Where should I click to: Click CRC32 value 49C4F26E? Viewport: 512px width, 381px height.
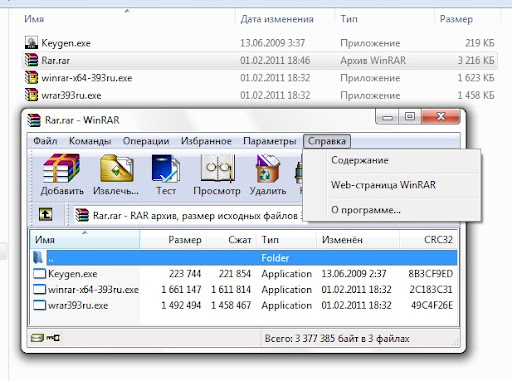coord(432,305)
